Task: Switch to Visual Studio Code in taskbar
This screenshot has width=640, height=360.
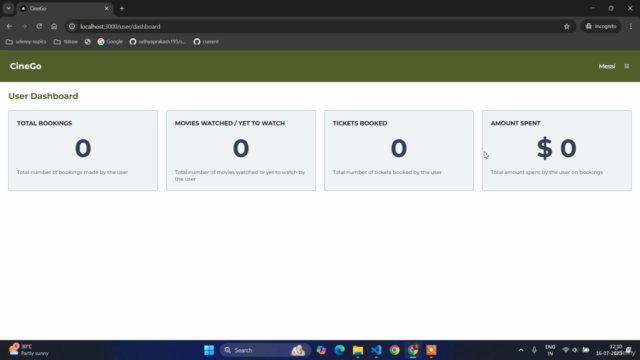Action: coord(376,350)
